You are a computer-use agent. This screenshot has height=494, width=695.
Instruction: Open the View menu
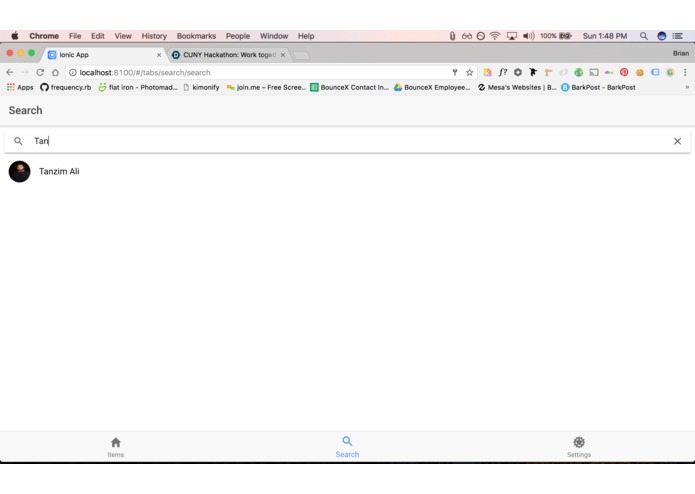[x=123, y=36]
